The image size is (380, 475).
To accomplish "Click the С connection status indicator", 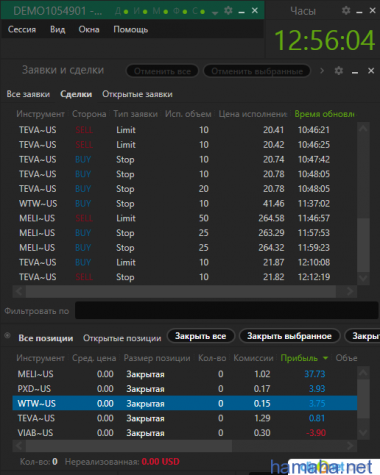I will pos(199,11).
